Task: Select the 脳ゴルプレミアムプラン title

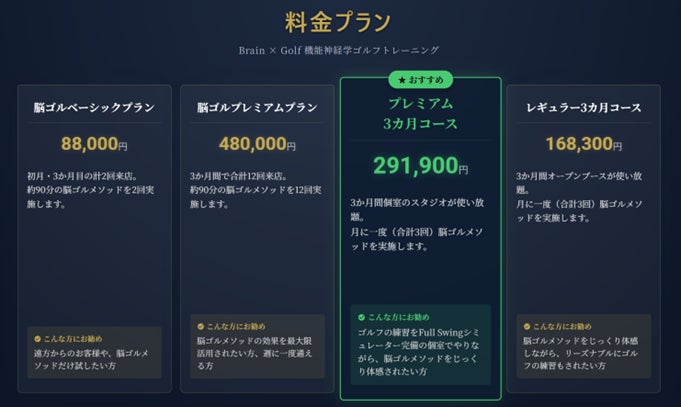Action: point(257,107)
